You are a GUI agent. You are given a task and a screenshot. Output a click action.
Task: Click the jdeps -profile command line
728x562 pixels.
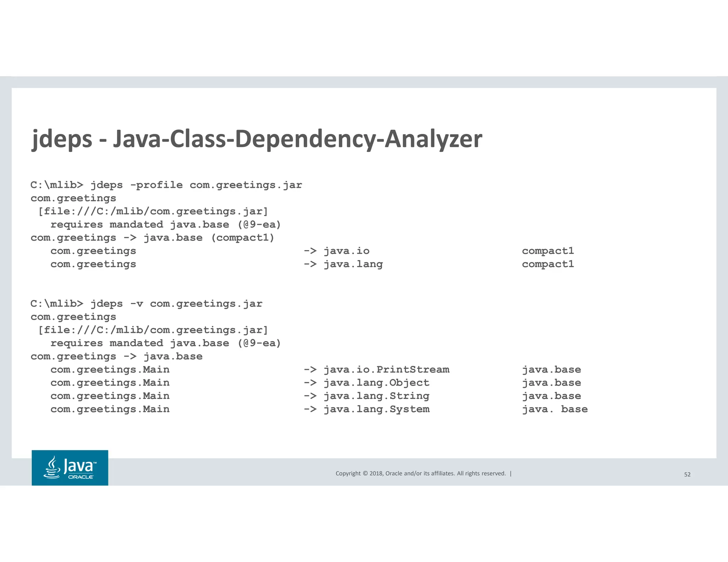click(166, 185)
